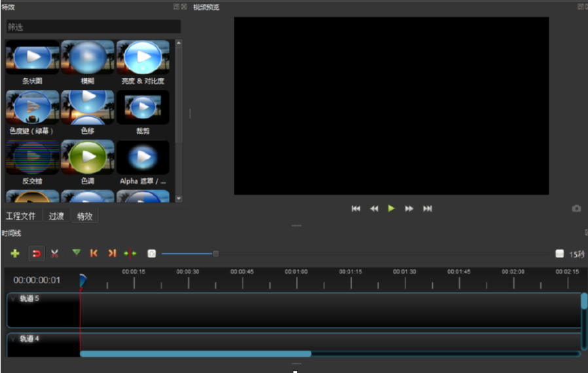Jump to the next marker
The height and width of the screenshot is (373, 588).
click(x=112, y=253)
